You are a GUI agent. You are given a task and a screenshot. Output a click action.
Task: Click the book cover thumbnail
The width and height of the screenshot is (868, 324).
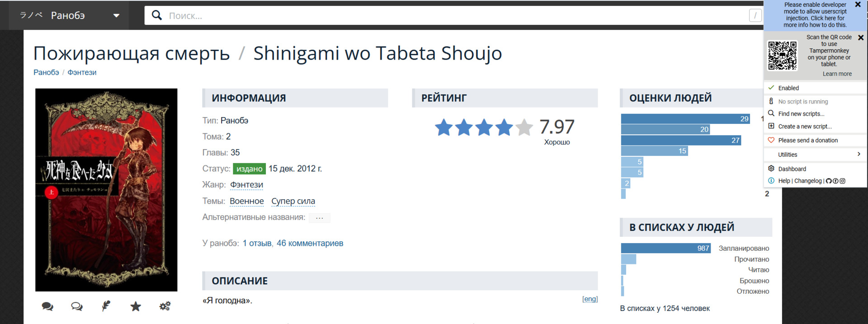[106, 190]
